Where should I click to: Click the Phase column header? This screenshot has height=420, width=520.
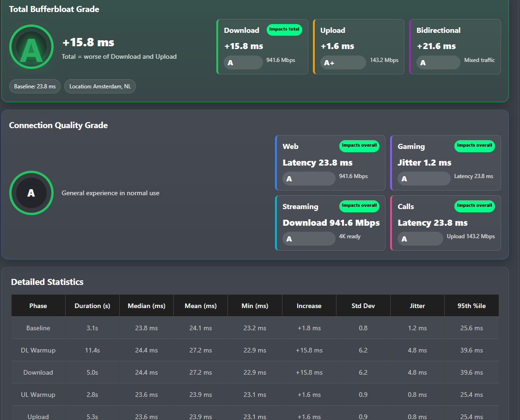[x=38, y=306]
